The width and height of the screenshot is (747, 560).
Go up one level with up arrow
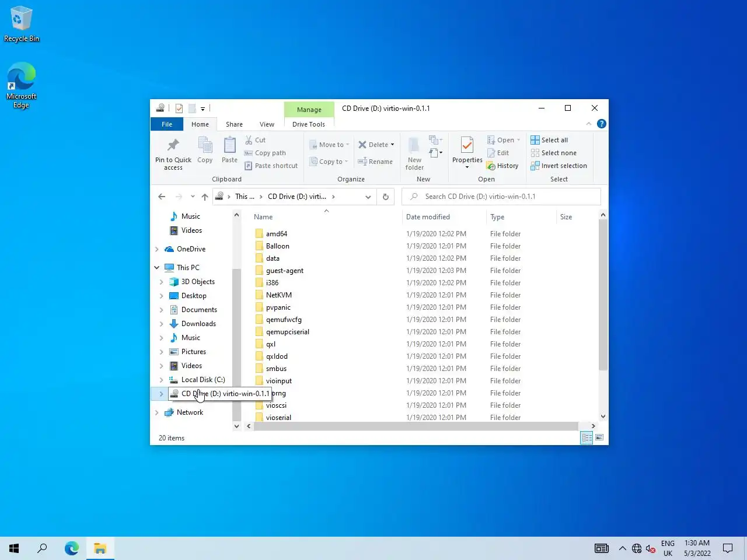coord(205,197)
